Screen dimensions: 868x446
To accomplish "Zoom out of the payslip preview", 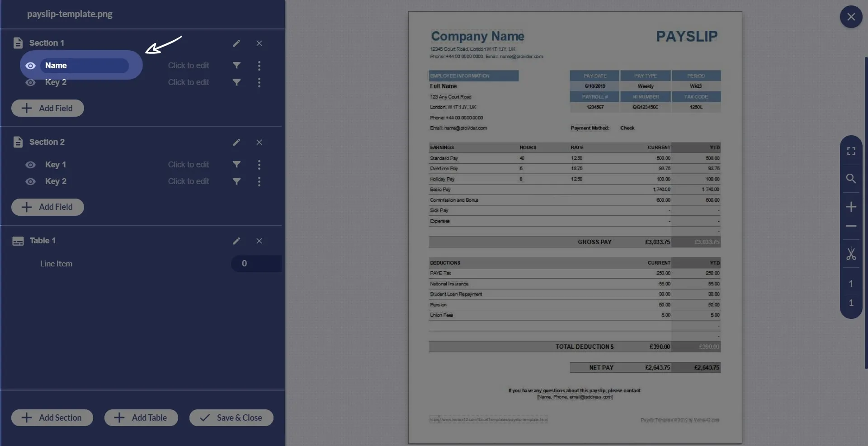I will click(x=851, y=226).
